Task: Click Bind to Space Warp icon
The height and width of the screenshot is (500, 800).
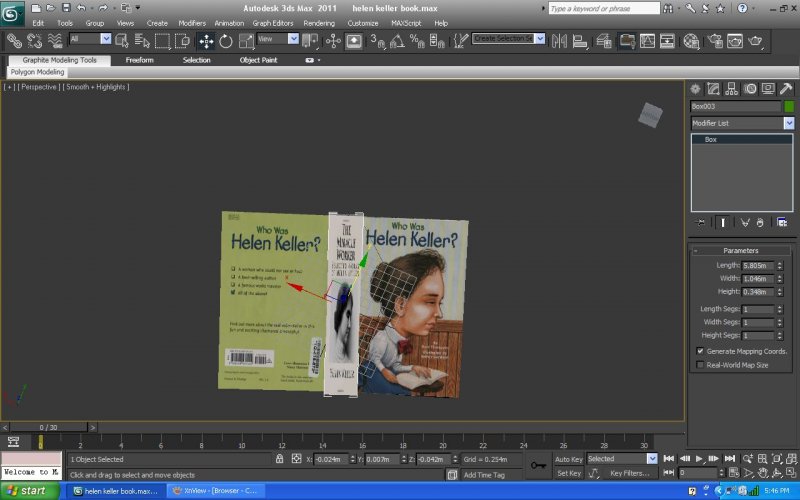Action: click(x=55, y=41)
